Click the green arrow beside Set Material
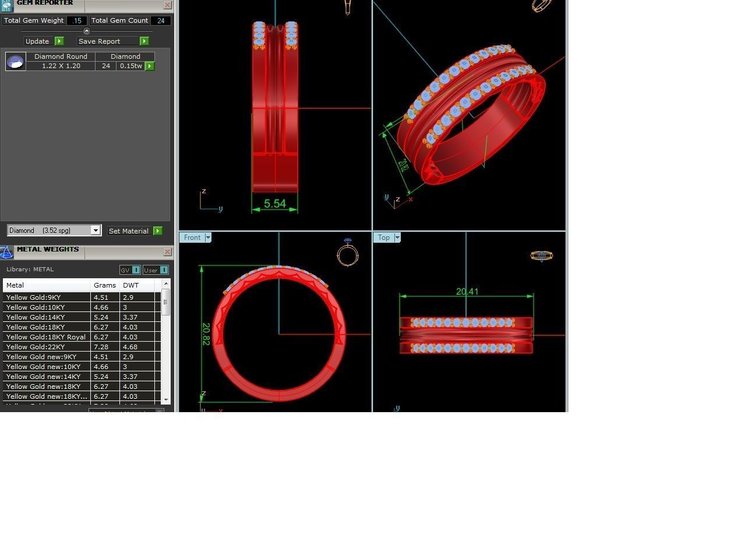The height and width of the screenshot is (560, 748). [158, 231]
